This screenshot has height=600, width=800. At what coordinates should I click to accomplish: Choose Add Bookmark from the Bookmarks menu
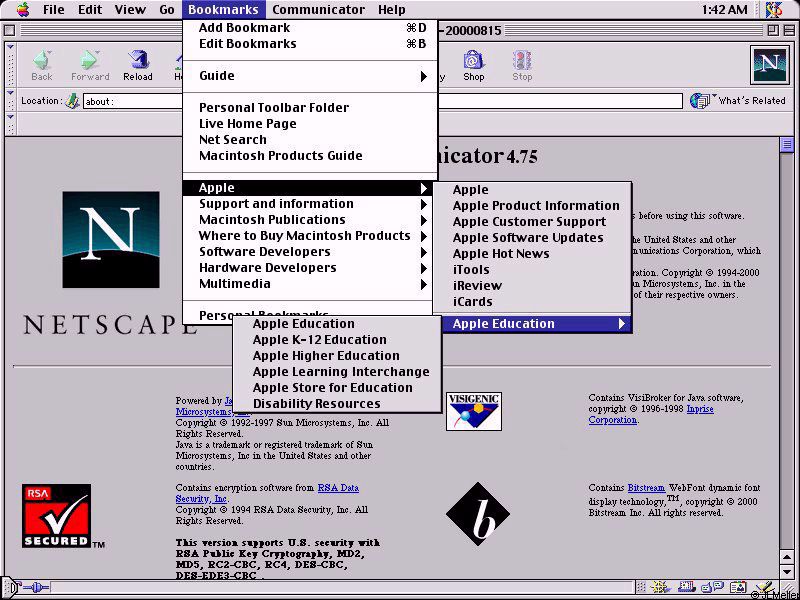point(310,28)
